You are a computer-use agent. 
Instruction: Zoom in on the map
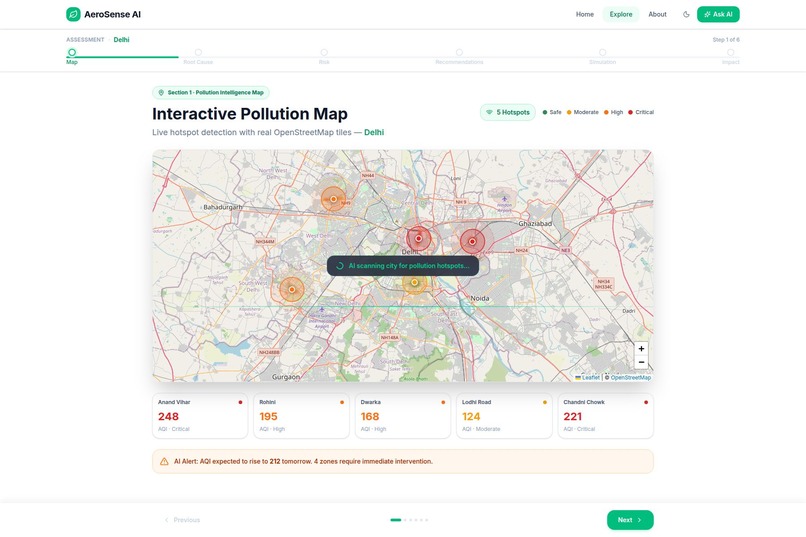641,348
